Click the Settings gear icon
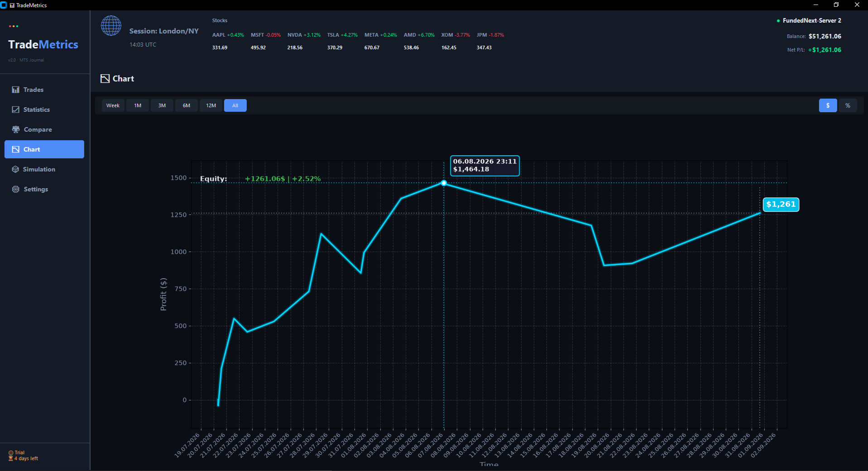 (x=15, y=189)
